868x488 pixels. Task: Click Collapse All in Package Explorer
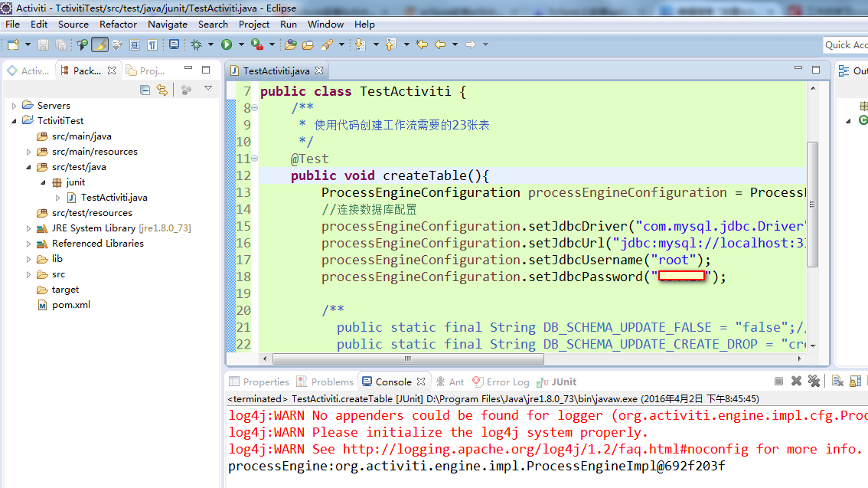pyautogui.click(x=145, y=89)
